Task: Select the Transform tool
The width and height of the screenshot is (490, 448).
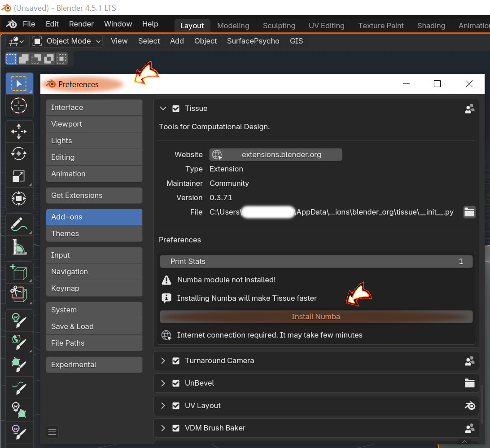Action: click(x=19, y=198)
